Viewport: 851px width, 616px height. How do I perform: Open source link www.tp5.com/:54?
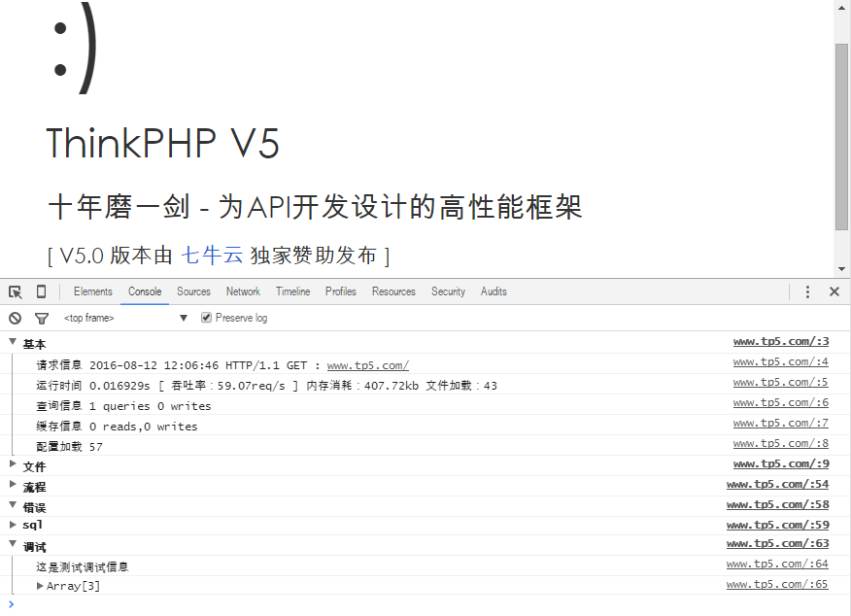778,484
